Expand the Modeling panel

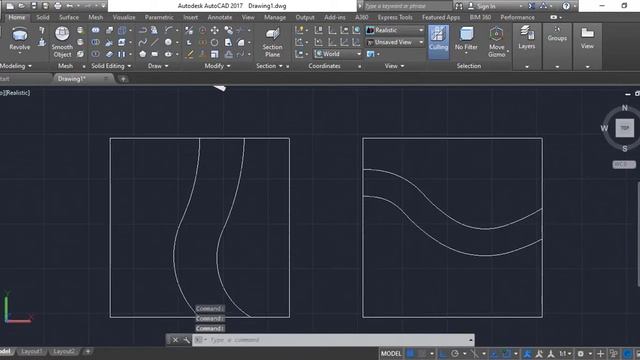[x=16, y=66]
